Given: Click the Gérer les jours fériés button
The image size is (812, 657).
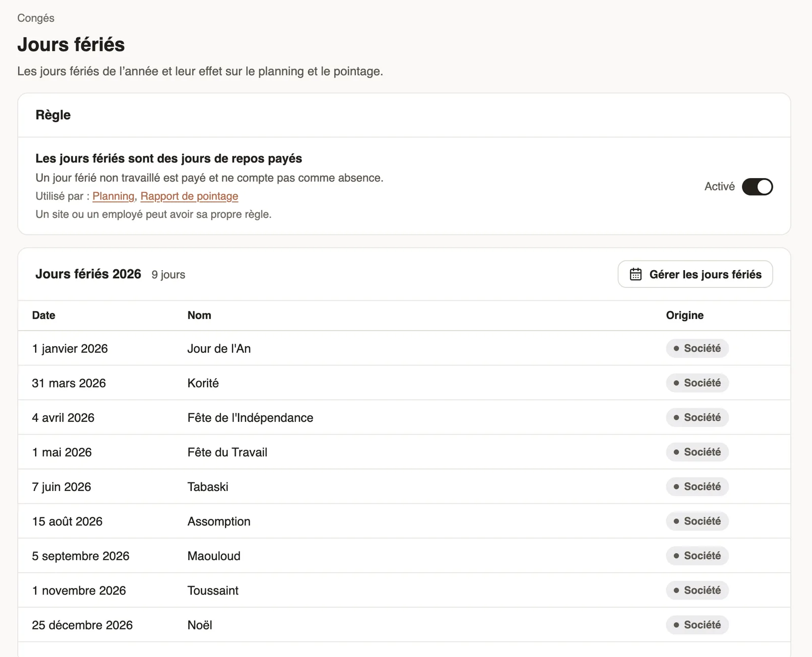Looking at the screenshot, I should pos(695,274).
